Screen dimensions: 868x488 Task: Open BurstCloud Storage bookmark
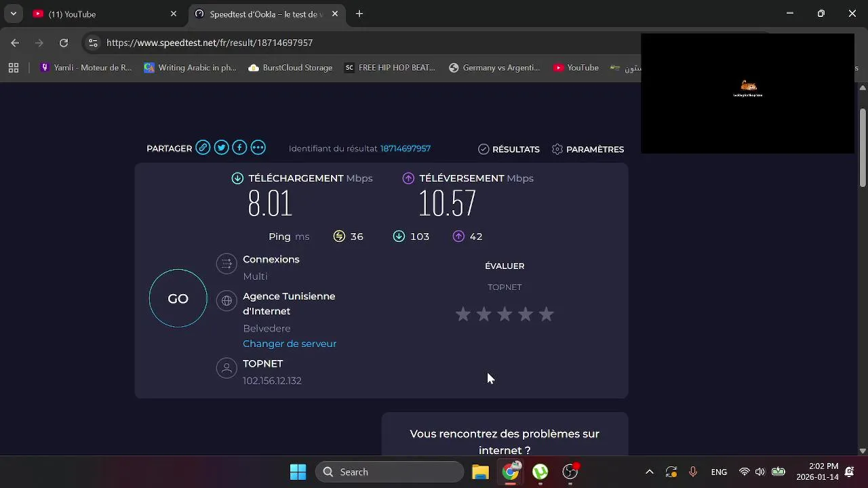click(290, 68)
